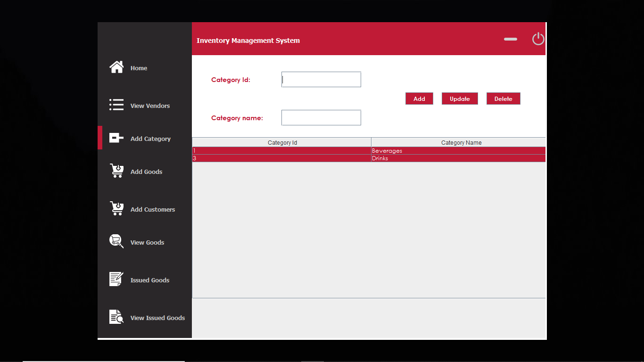Open the View Goods label

click(x=147, y=243)
